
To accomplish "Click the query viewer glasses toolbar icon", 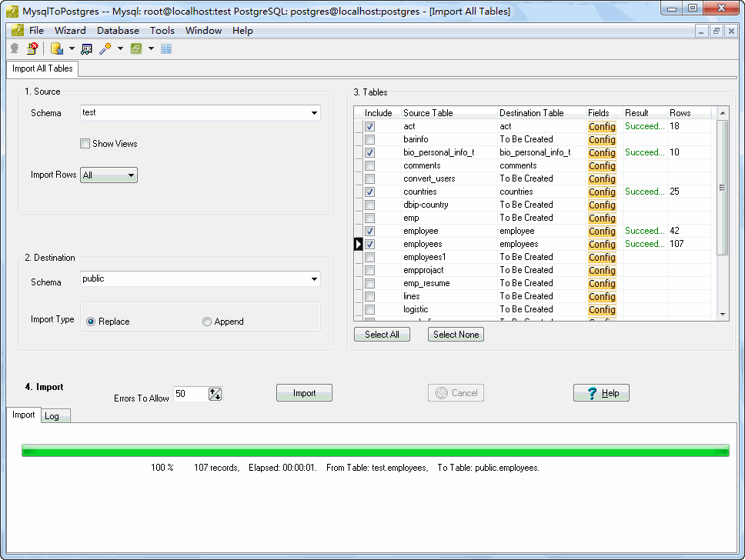I will 86,48.
